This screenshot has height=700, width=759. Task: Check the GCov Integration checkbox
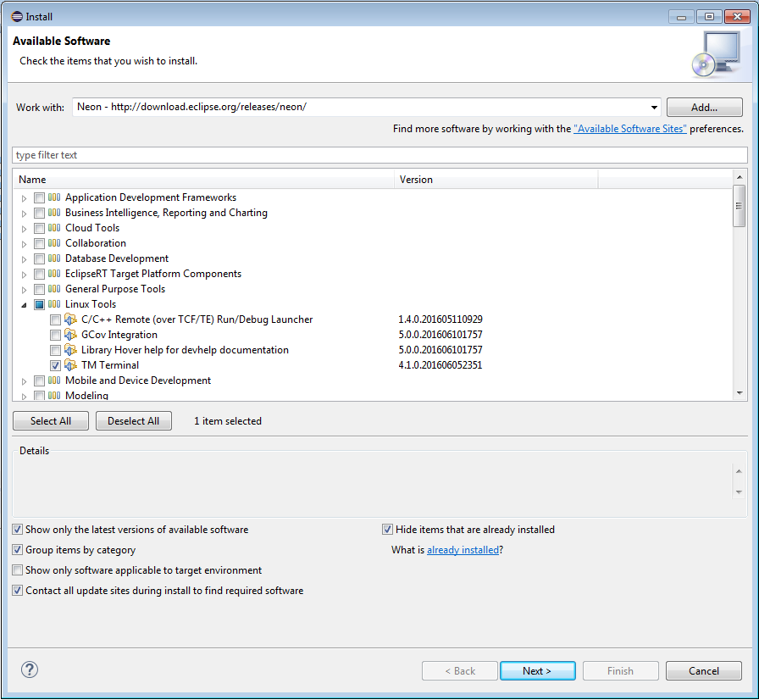(x=55, y=335)
